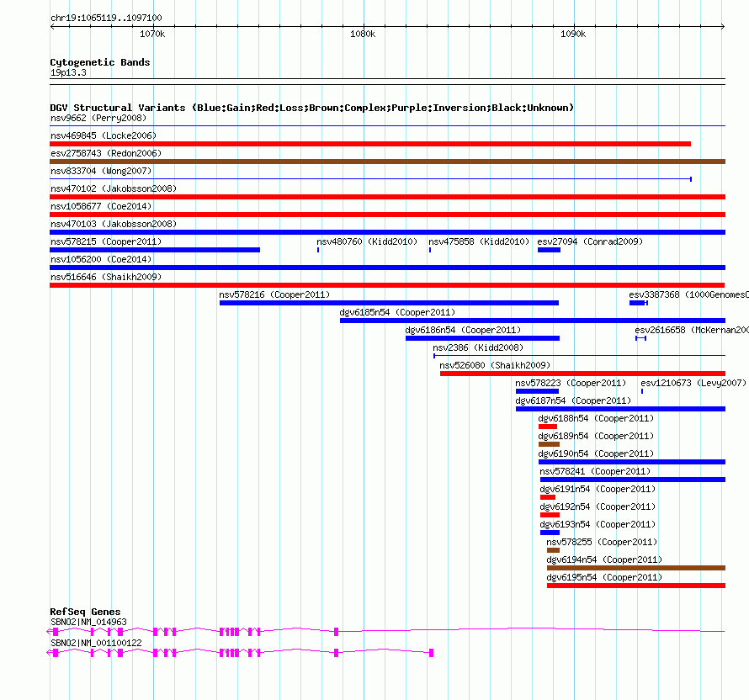Open dgv6193n54 (Cooper2011) label
This screenshot has width=749, height=700.
pos(598,524)
